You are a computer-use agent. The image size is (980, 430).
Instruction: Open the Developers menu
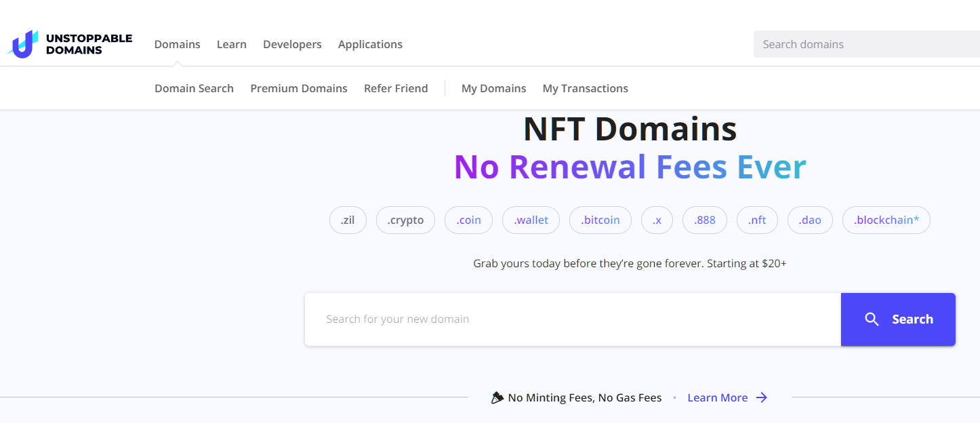point(292,44)
